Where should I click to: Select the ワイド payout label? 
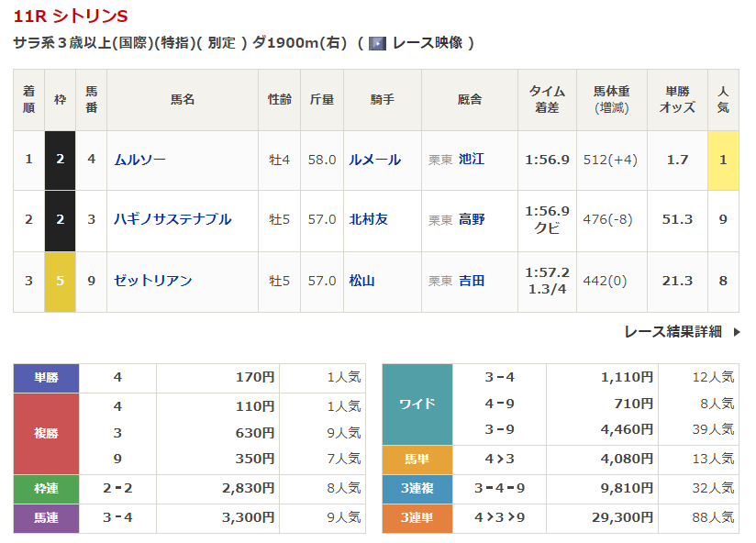(417, 404)
